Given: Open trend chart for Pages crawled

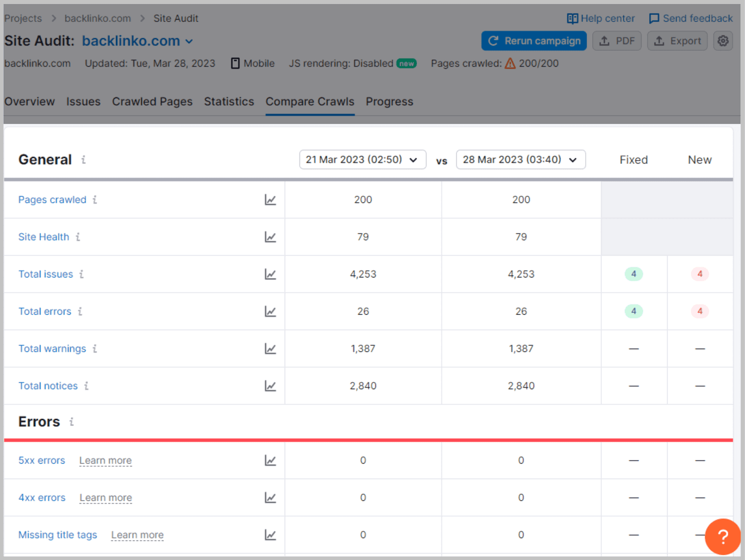Looking at the screenshot, I should pyautogui.click(x=270, y=200).
